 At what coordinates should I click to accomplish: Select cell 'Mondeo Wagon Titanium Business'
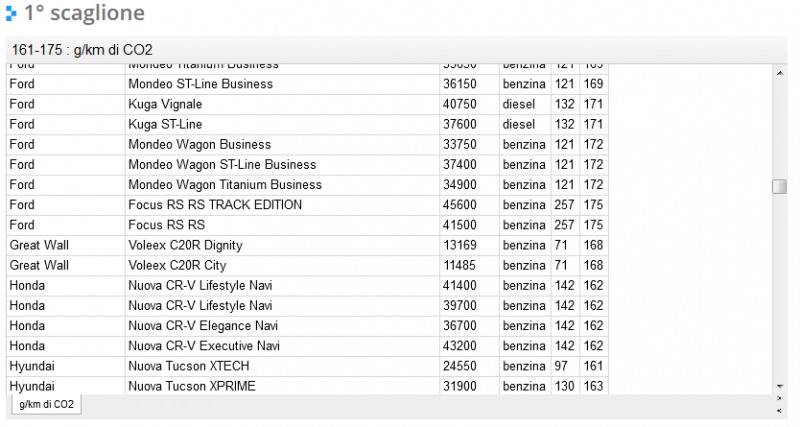283,185
